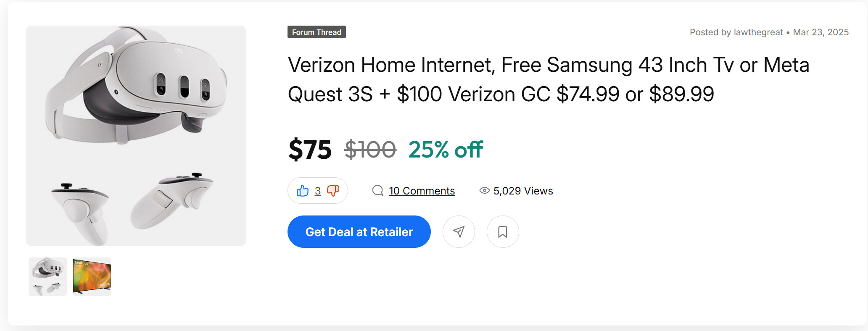The image size is (868, 331).
Task: Click the speech bubble comments icon
Action: pos(377,191)
